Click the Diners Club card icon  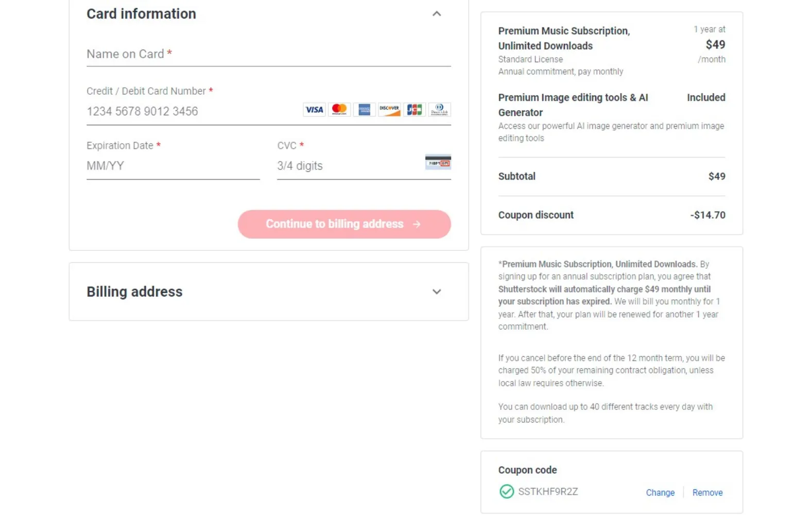(x=439, y=110)
